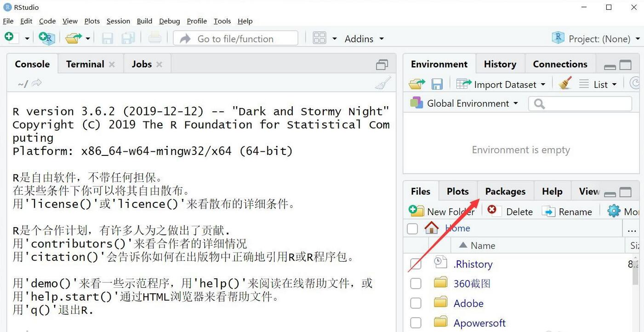
Task: Maximize the Environment pane
Action: click(x=626, y=65)
